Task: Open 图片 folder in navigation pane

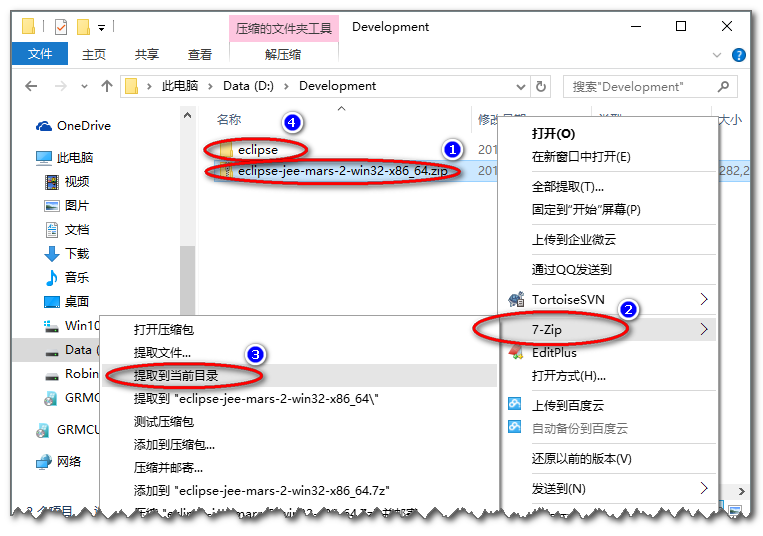Action: pyautogui.click(x=67, y=205)
